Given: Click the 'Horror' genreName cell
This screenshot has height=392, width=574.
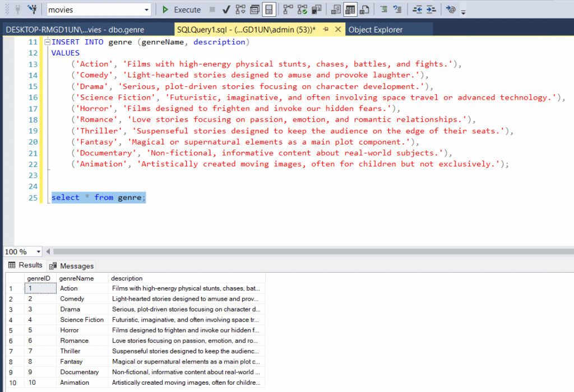Looking at the screenshot, I should coord(82,330).
